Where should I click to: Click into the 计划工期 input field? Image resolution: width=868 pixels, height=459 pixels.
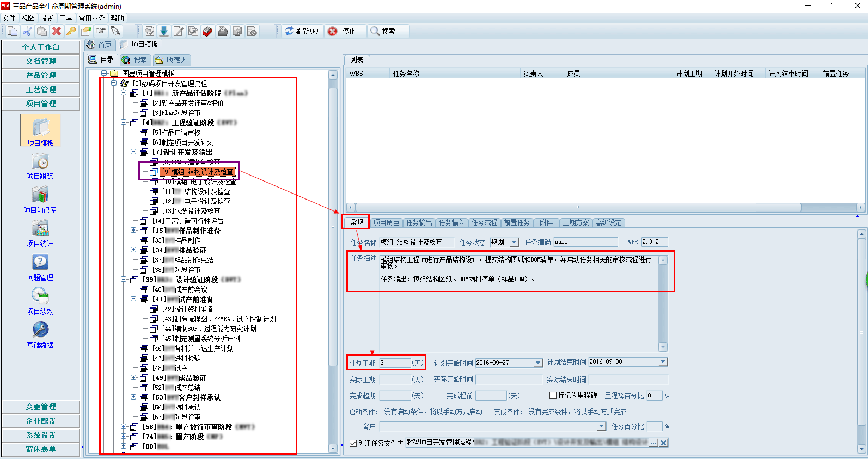[x=395, y=363]
